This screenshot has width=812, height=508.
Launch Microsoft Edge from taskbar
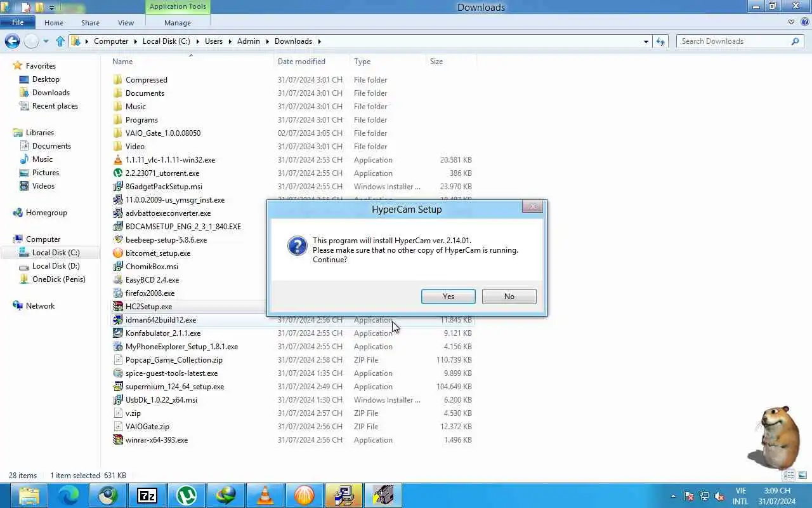(x=69, y=495)
